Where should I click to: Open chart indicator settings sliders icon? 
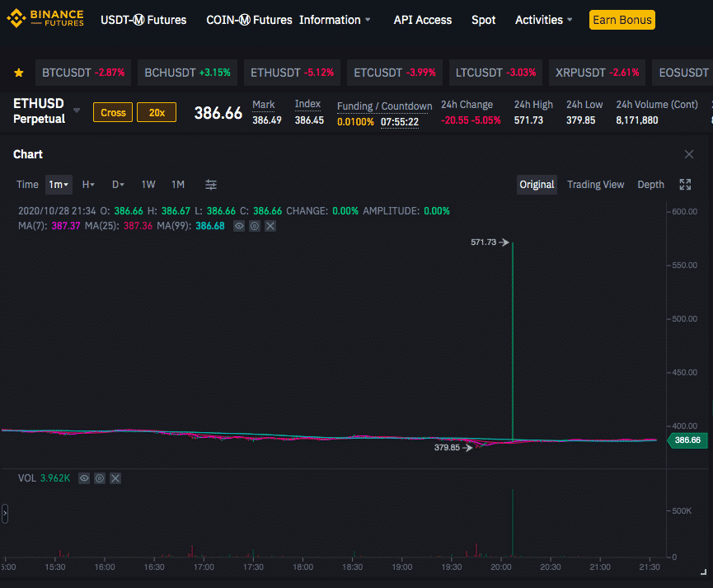(x=210, y=185)
